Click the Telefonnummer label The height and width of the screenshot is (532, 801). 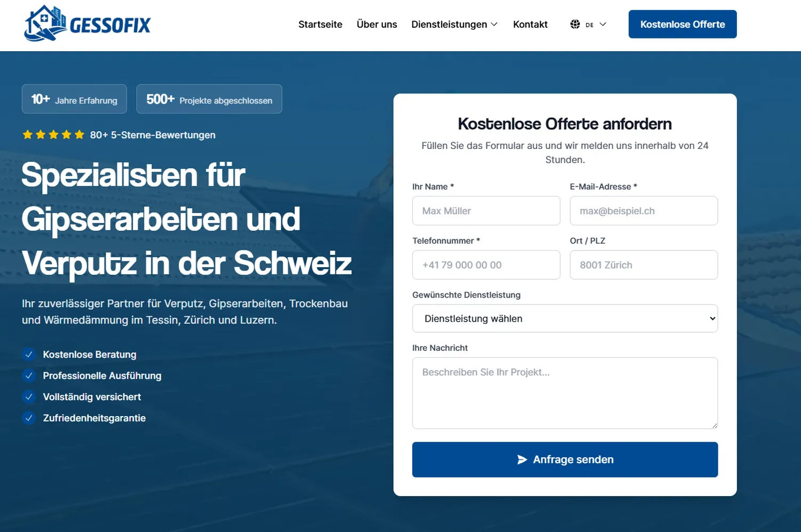446,241
